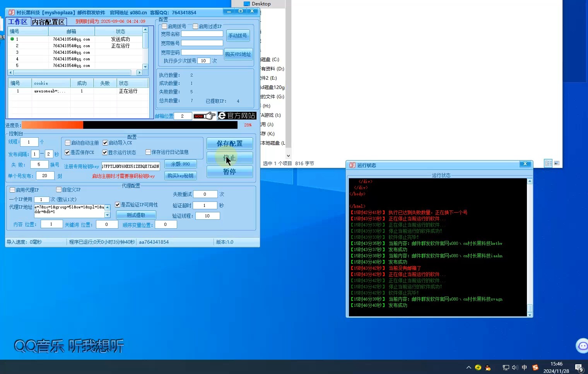
Task: Switch the 中 input language indicator
Action: click(x=525, y=367)
